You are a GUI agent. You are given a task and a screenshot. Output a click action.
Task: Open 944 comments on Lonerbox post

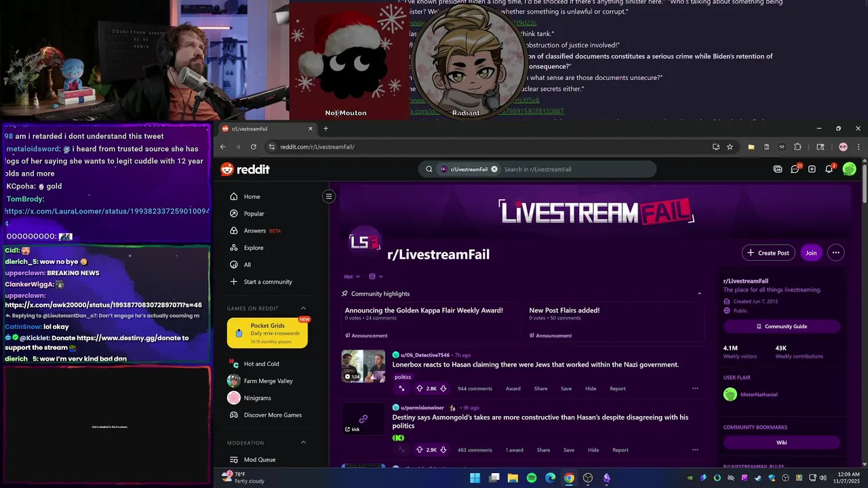click(x=475, y=388)
